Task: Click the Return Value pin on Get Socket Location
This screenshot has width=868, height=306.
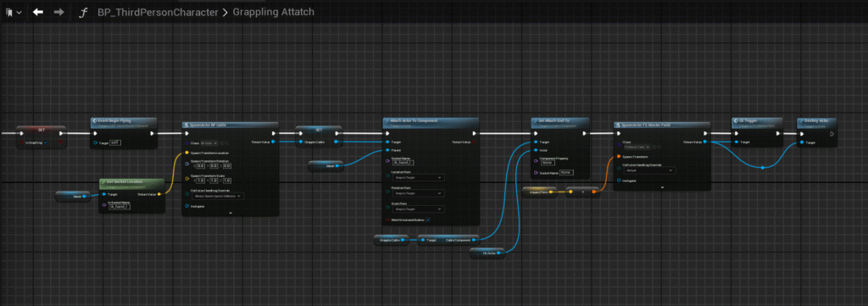Action: pos(159,194)
